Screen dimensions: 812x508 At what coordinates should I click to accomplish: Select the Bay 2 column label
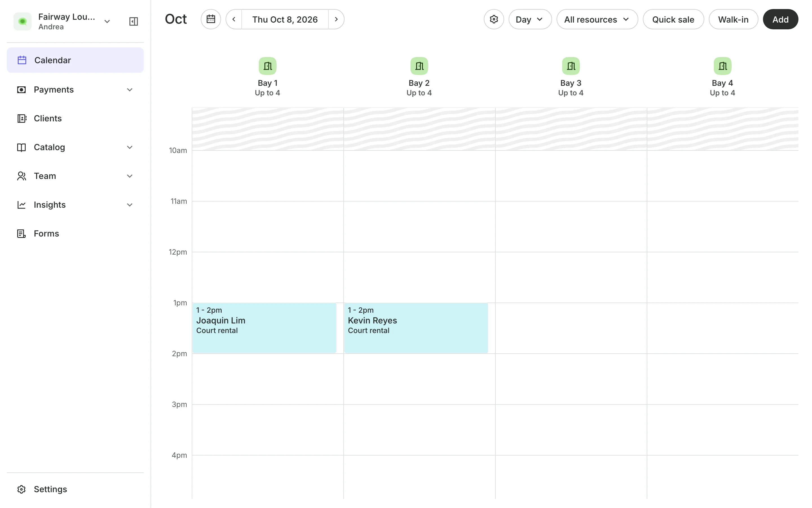pos(419,83)
